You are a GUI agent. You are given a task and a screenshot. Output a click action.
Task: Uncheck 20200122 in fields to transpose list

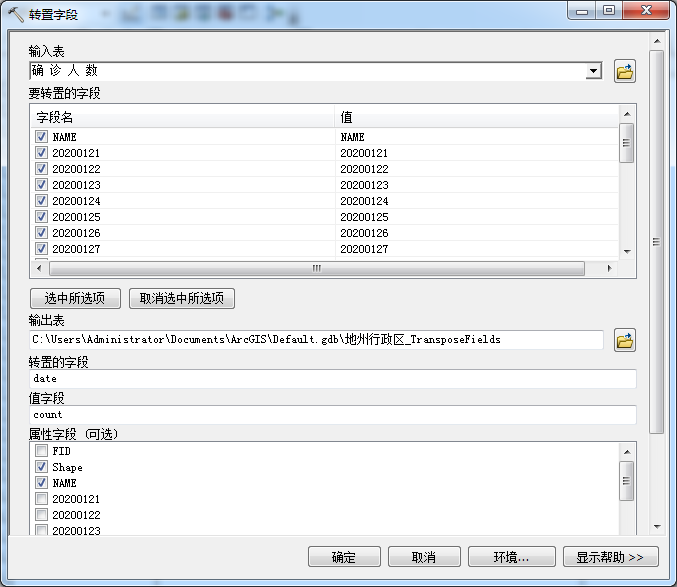[41, 169]
